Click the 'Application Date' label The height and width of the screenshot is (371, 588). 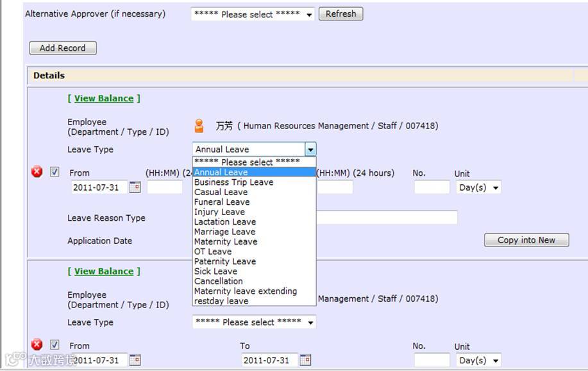tap(100, 241)
